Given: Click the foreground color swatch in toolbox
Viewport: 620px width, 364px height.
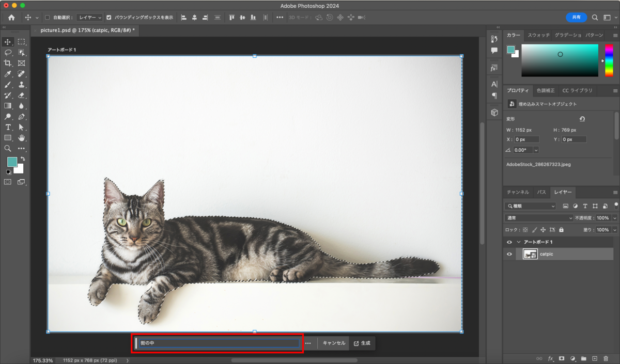Looking at the screenshot, I should tap(11, 162).
